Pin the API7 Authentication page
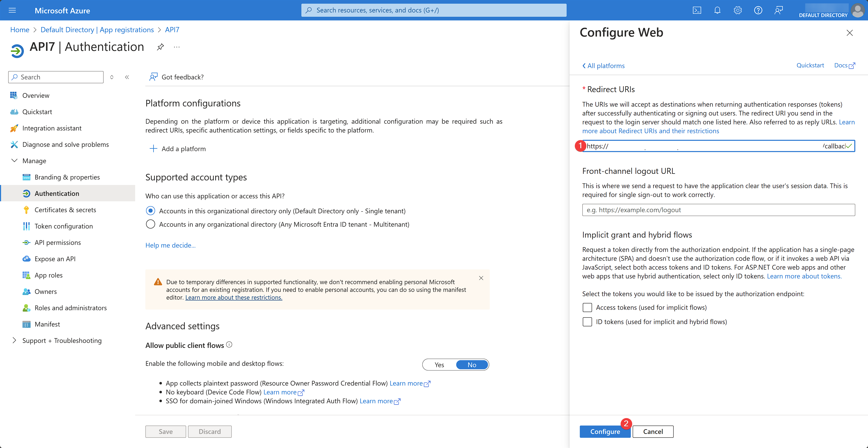Viewport: 868px width, 448px height. pos(160,47)
